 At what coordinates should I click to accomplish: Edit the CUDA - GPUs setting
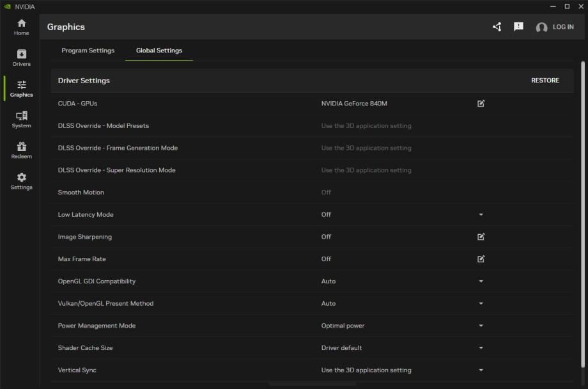coord(481,103)
